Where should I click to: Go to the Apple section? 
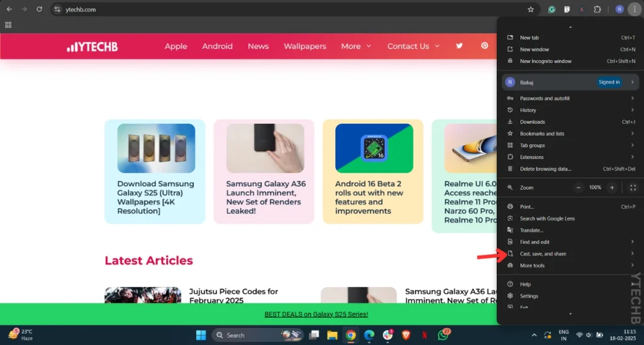point(176,47)
